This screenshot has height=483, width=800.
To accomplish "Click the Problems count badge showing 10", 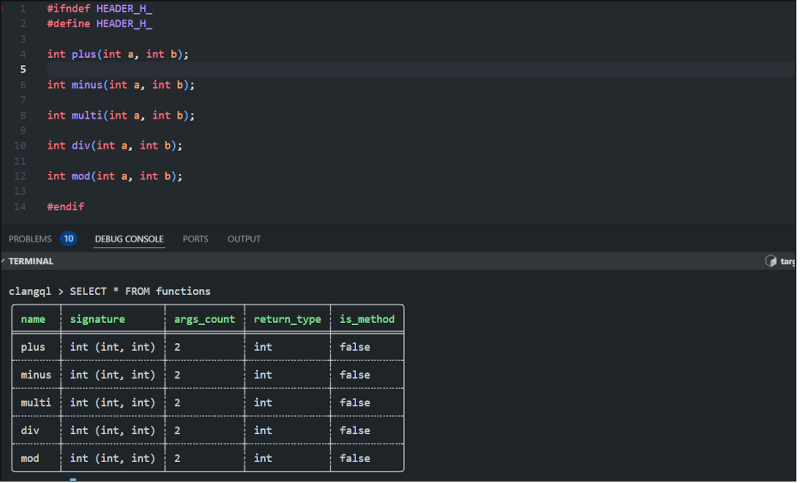I will coord(68,239).
